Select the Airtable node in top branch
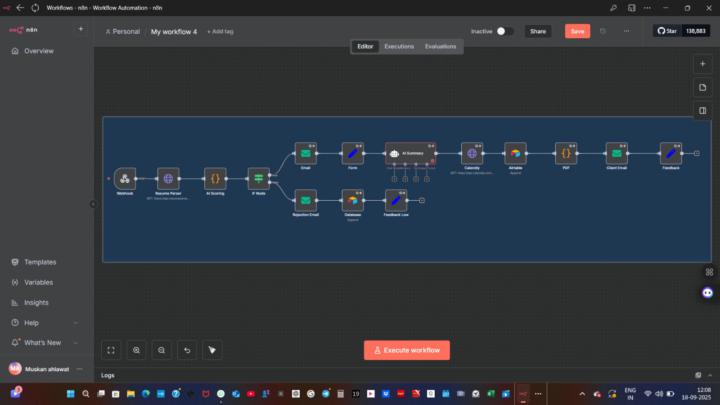720x405 pixels. click(x=515, y=153)
